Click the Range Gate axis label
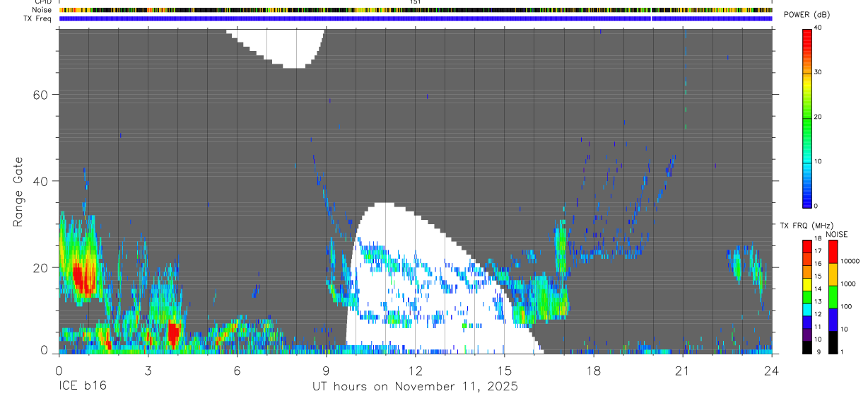 tap(17, 192)
